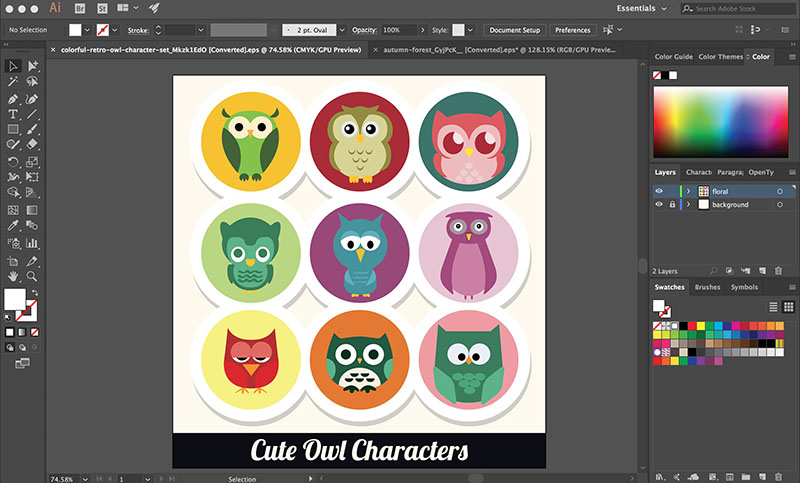
Task: Select the Column Graph tool
Action: pyautogui.click(x=32, y=243)
